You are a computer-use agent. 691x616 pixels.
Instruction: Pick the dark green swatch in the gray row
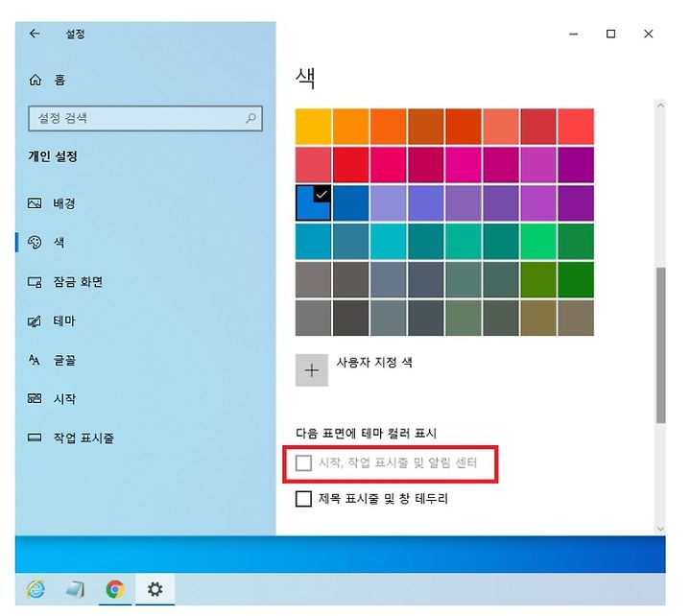coord(576,280)
